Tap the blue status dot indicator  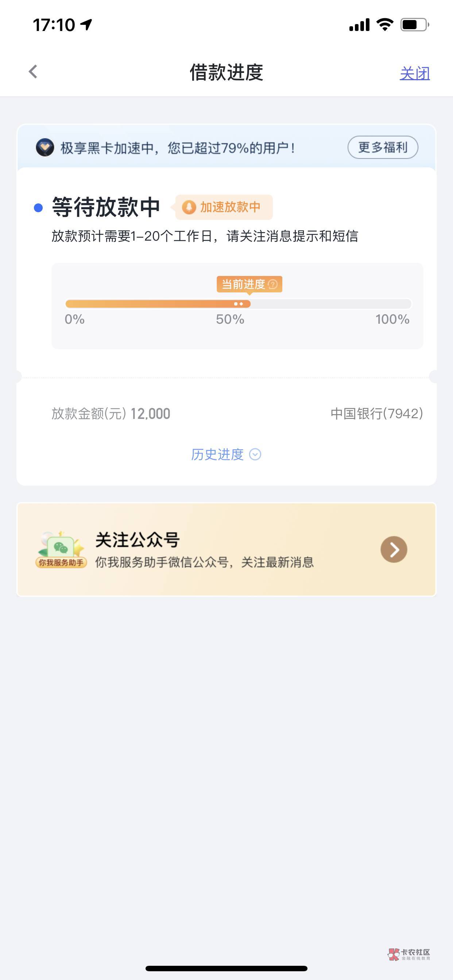point(38,208)
